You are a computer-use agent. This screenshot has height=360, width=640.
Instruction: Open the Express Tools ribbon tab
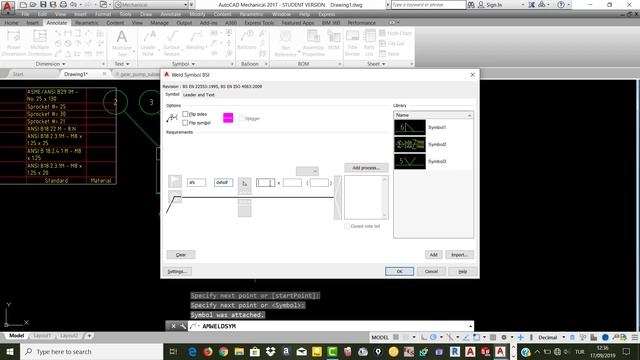pos(259,23)
